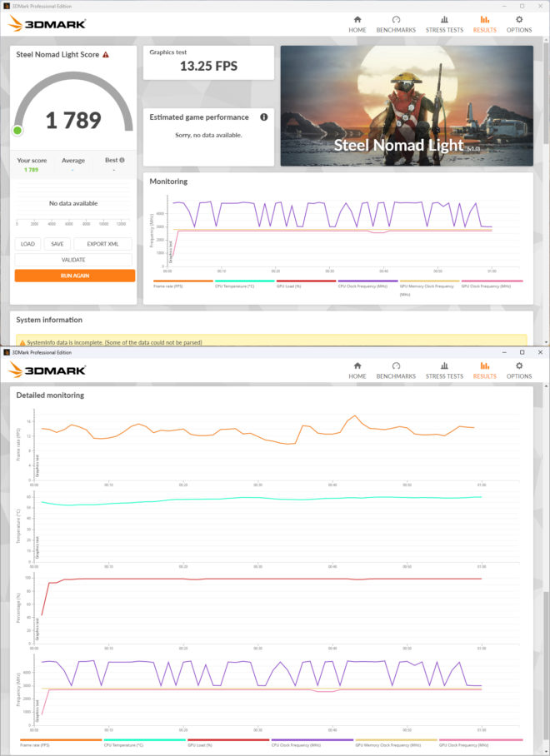The image size is (550, 756).
Task: Toggle GPU Clock Frequency legend in the top Monitoring chart
Action: pyautogui.click(x=492, y=284)
